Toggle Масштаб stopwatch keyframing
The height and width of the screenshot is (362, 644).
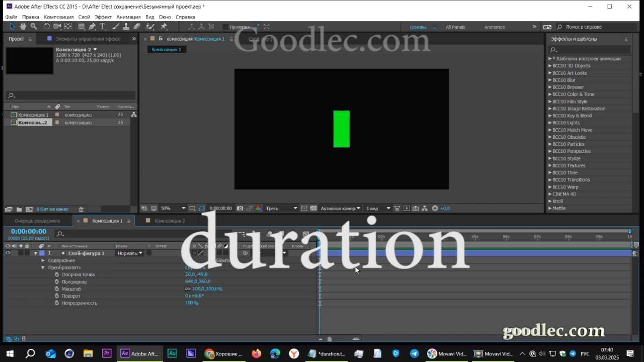pyautogui.click(x=57, y=289)
